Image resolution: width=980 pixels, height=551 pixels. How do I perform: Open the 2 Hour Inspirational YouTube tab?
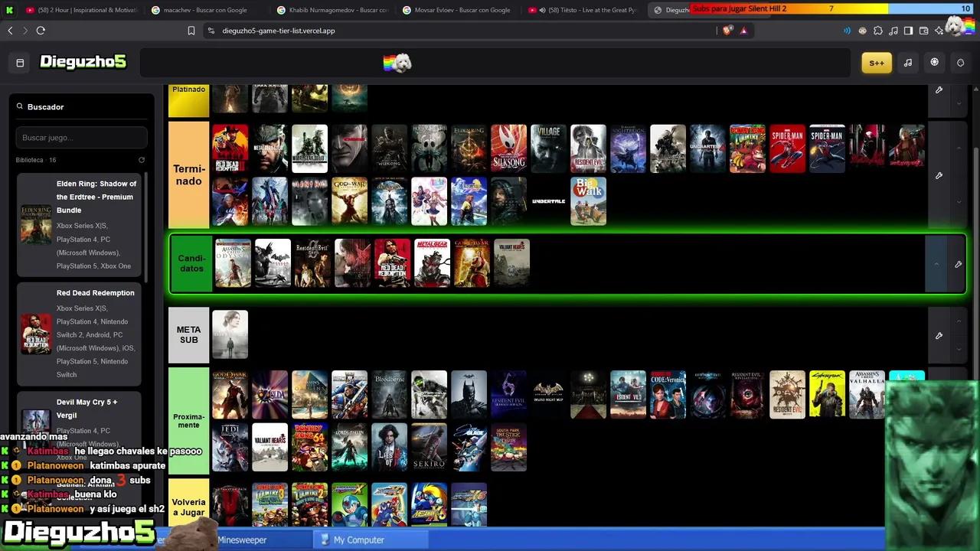pyautogui.click(x=80, y=10)
